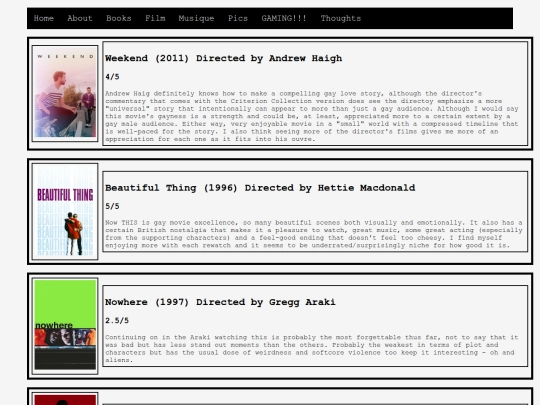Image resolution: width=540 pixels, height=405 pixels.
Task: Navigate to the Musique page
Action: (196, 18)
